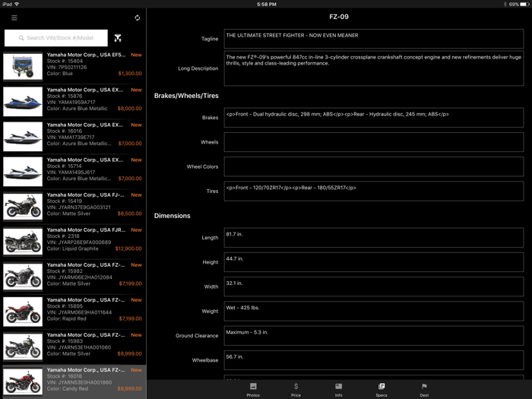This screenshot has height=399, width=532.
Task: Edit the Brakes field
Action: [x=374, y=117]
